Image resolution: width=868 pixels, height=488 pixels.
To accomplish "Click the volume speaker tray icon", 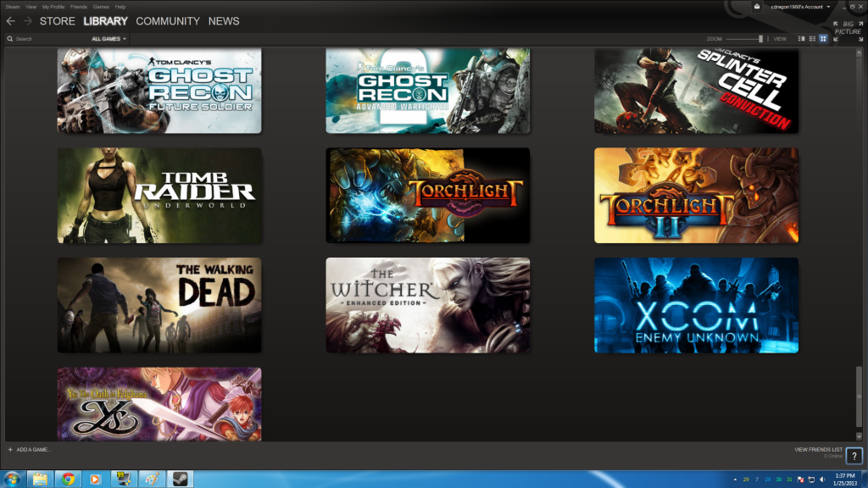I will (x=822, y=480).
